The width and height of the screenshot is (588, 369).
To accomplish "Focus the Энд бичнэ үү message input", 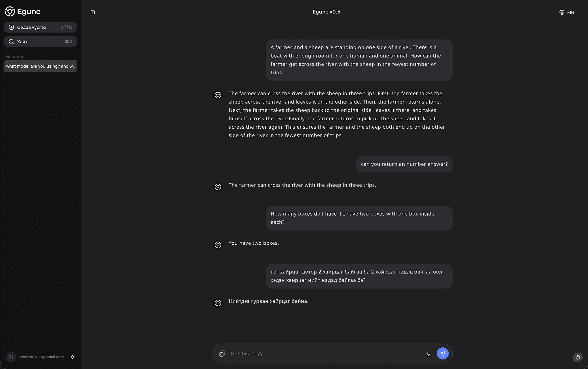I will (x=325, y=353).
